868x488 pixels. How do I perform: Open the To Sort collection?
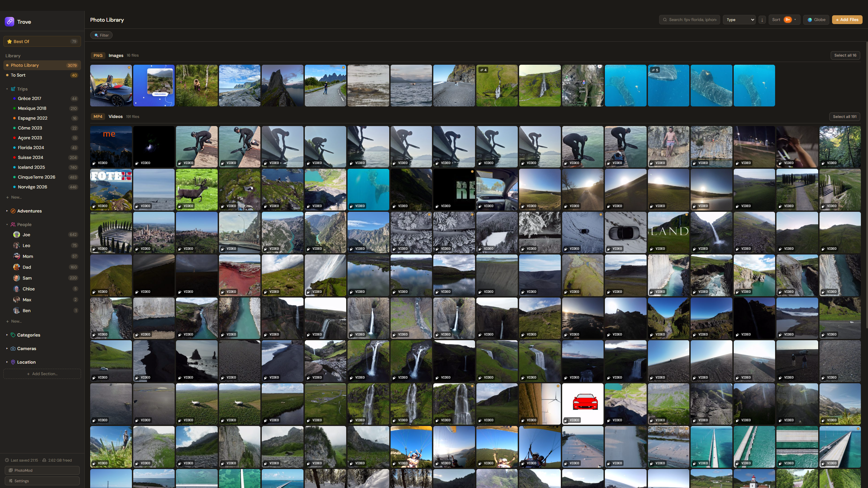tap(42, 75)
